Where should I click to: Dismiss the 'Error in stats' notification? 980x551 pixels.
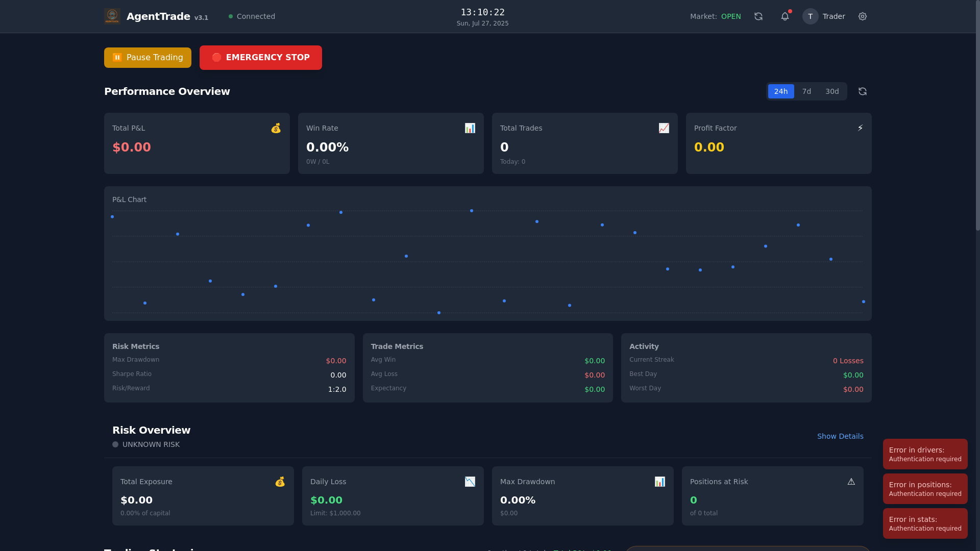tap(925, 523)
